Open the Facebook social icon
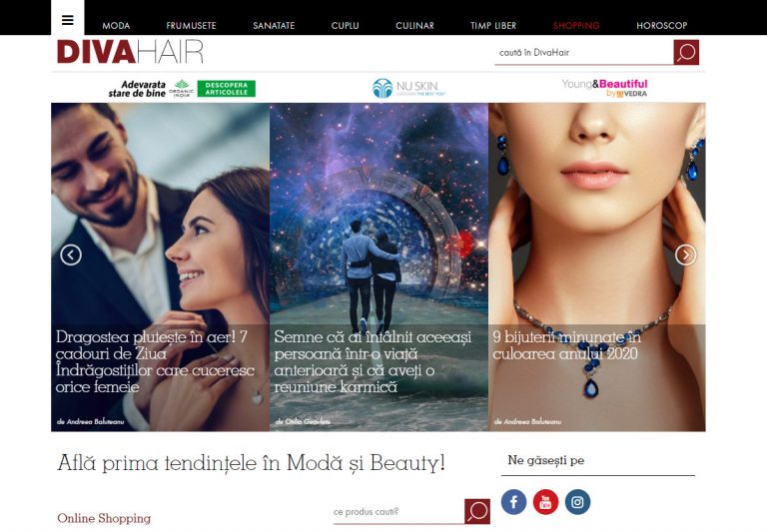Screen dimensions: 767x532 (513, 502)
